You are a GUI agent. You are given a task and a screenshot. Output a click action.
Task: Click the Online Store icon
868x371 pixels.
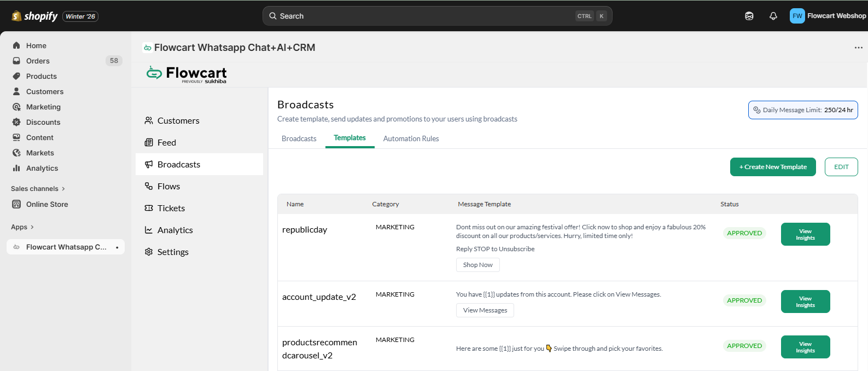[x=16, y=204]
